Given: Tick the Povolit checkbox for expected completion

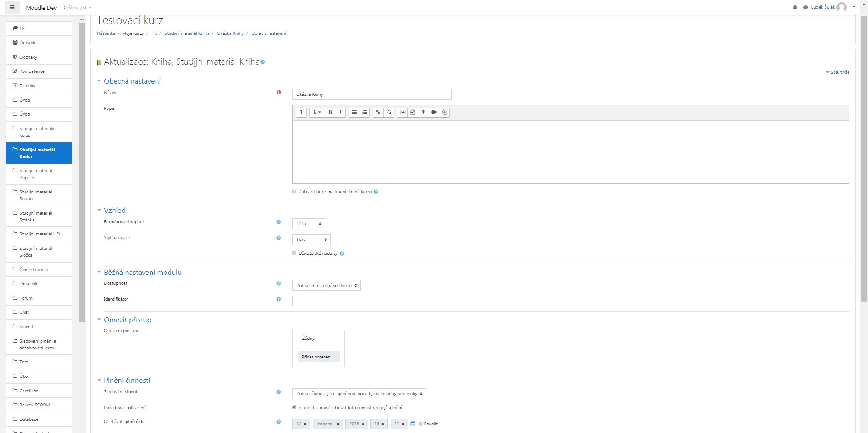Looking at the screenshot, I should (x=421, y=424).
